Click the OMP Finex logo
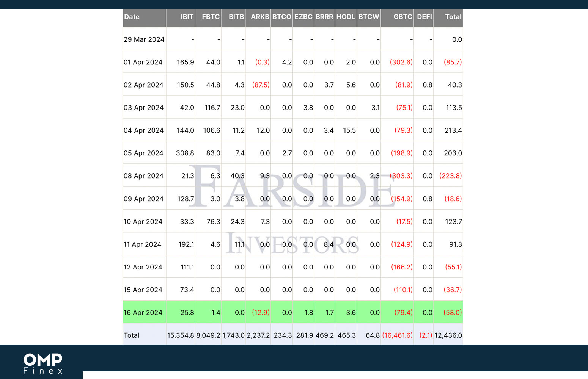Screen dimensions: 588x379 pyautogui.click(x=43, y=364)
